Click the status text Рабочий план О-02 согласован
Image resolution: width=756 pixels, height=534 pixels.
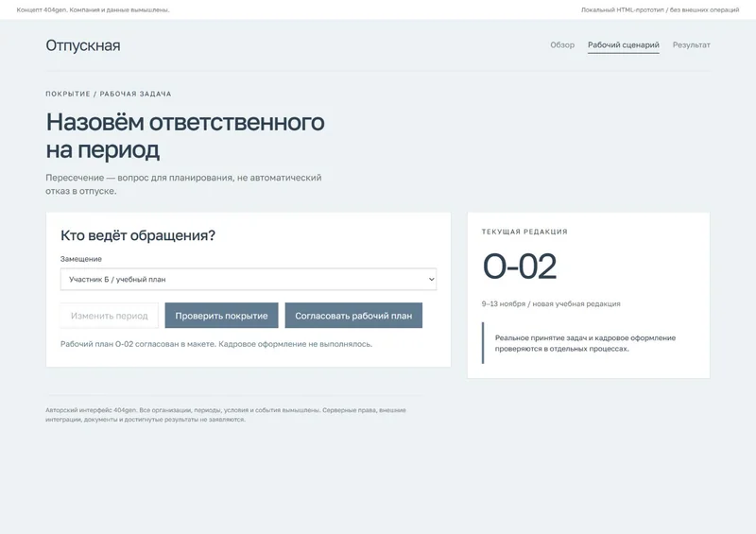tap(216, 344)
